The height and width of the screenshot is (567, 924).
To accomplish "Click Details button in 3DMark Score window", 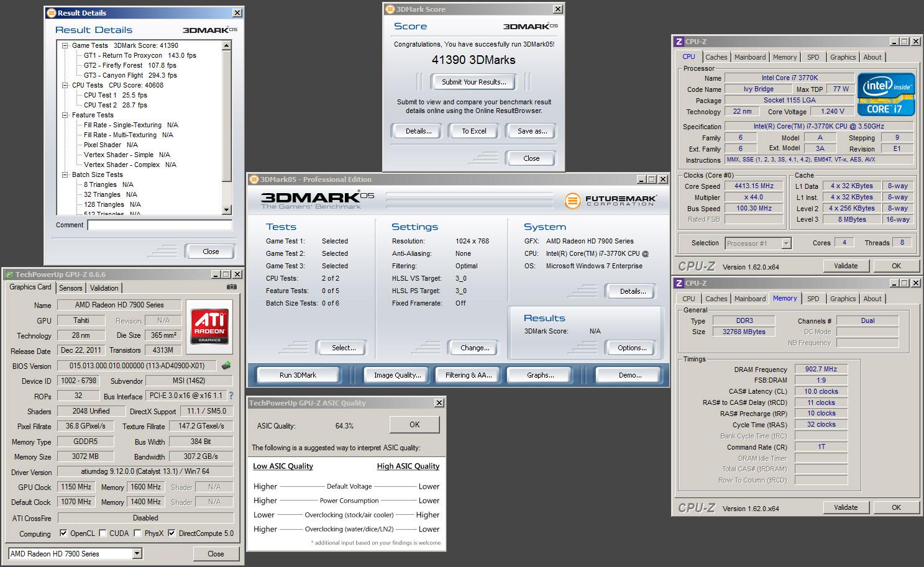I will pyautogui.click(x=418, y=131).
